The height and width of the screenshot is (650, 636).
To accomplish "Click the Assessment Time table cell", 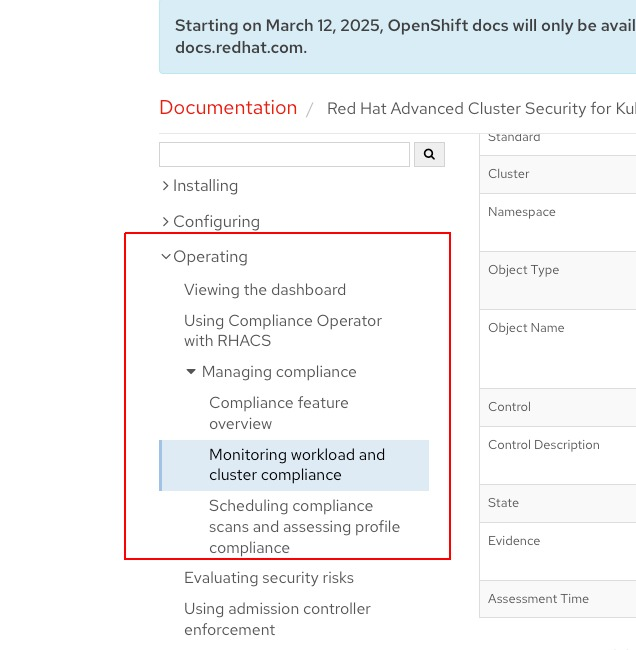I will [558, 599].
